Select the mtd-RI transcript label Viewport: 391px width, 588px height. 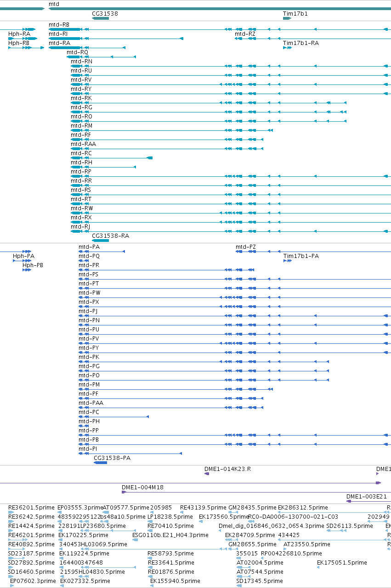point(58,34)
